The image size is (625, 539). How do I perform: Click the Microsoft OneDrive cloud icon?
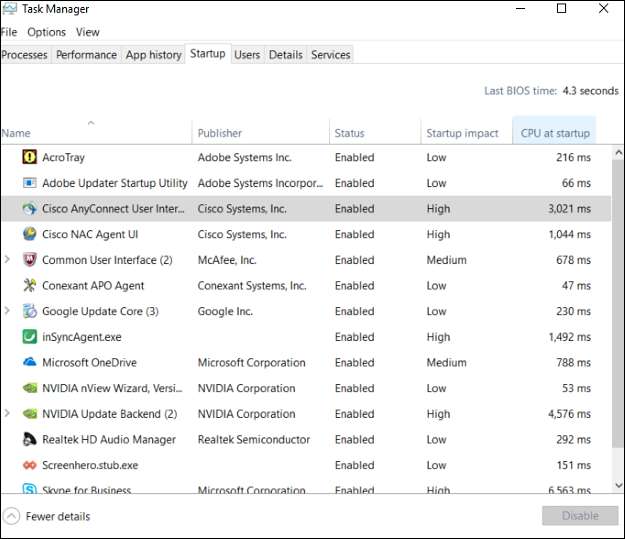pyautogui.click(x=29, y=362)
